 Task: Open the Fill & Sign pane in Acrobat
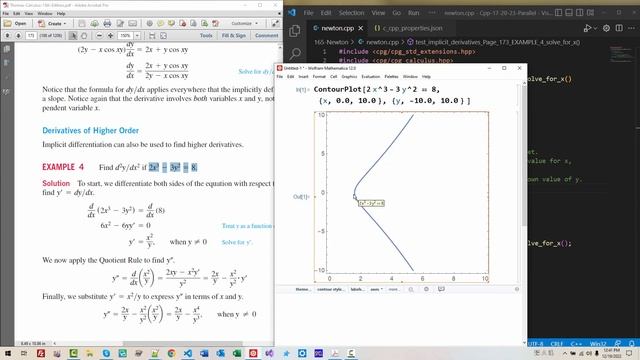tap(234, 36)
